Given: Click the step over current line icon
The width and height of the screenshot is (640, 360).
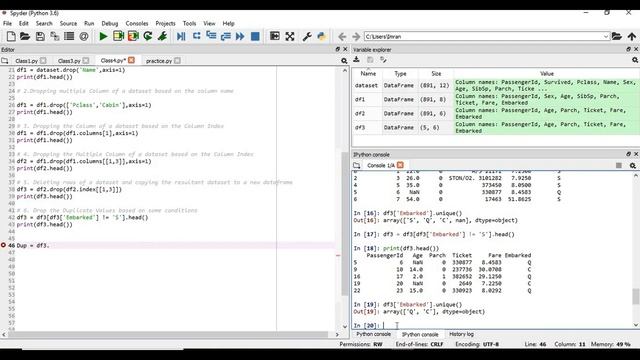Looking at the screenshot, I should [x=196, y=36].
